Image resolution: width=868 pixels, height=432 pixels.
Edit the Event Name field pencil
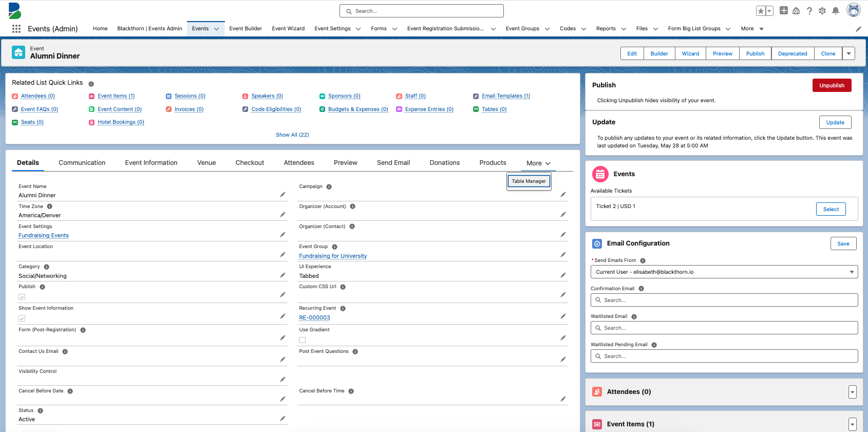tap(282, 195)
